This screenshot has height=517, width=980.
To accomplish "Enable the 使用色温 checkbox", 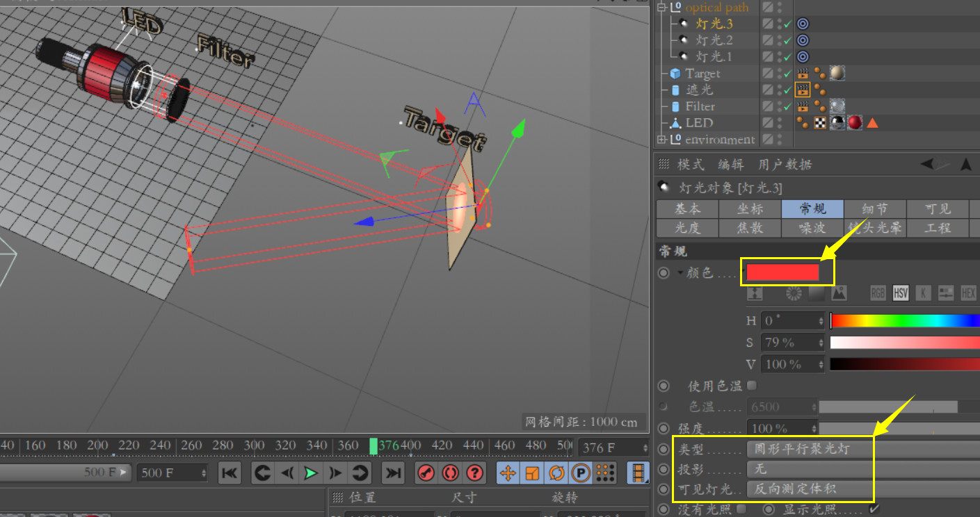I will (x=751, y=385).
